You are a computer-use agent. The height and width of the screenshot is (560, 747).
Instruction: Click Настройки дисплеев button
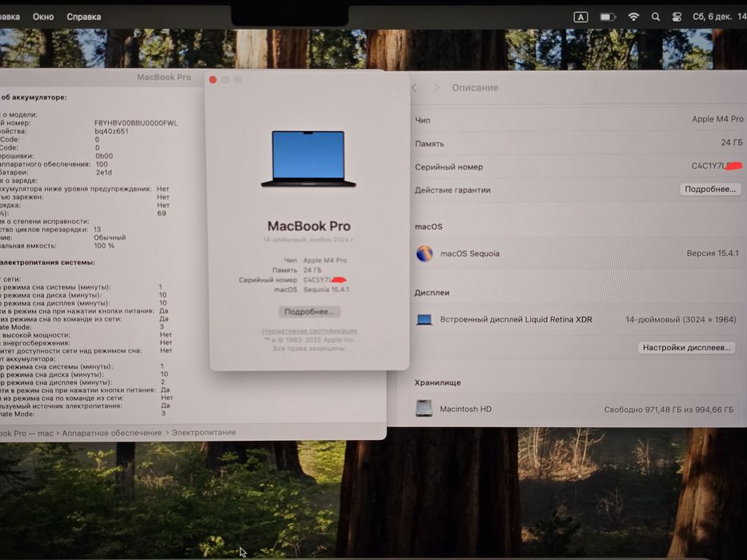point(686,348)
